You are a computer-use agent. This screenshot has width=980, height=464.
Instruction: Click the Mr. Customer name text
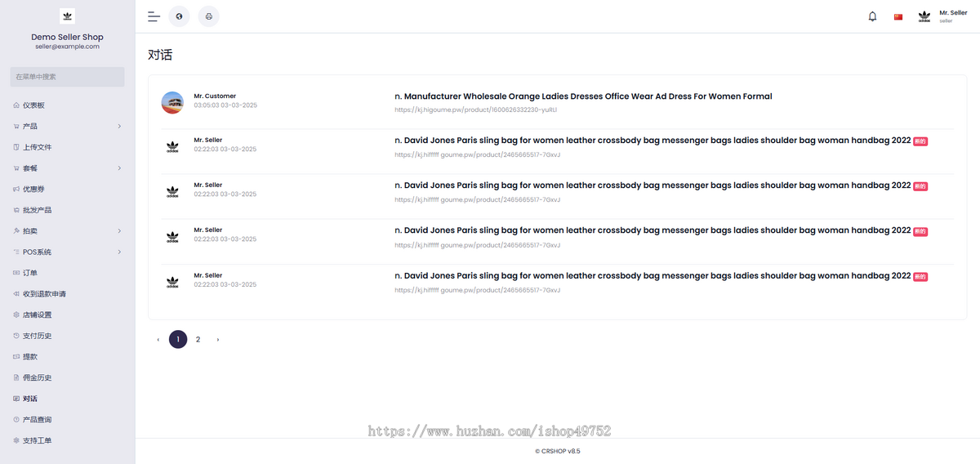pos(215,96)
